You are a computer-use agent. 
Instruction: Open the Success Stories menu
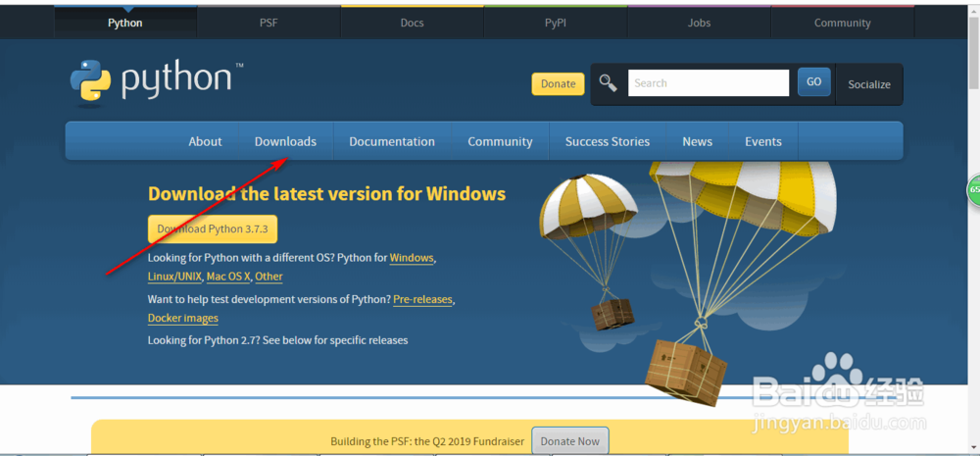click(x=608, y=141)
